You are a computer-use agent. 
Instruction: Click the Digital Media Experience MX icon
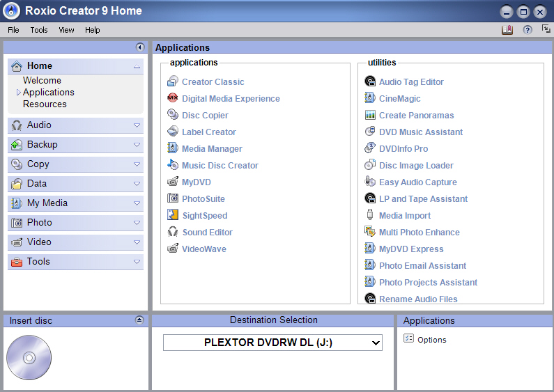click(x=172, y=97)
